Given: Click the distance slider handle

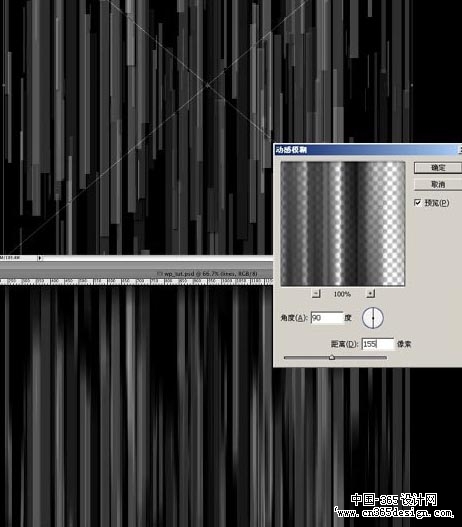Looking at the screenshot, I should [x=332, y=358].
